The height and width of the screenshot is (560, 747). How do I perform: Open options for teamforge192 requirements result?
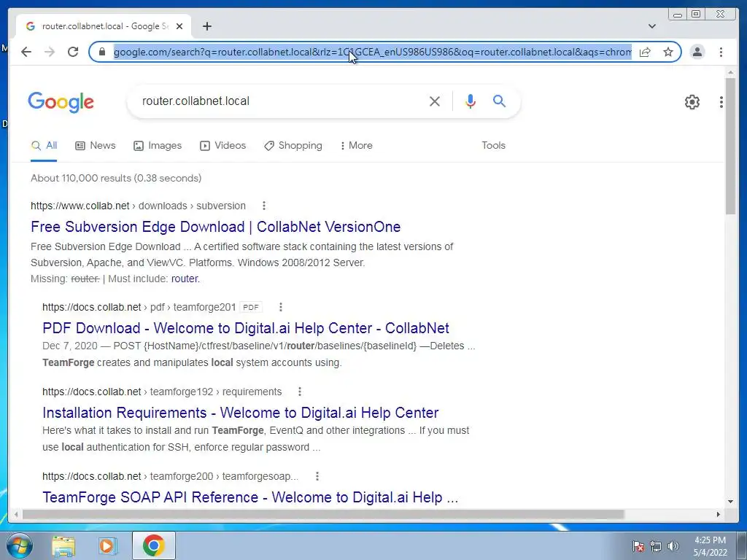300,392
